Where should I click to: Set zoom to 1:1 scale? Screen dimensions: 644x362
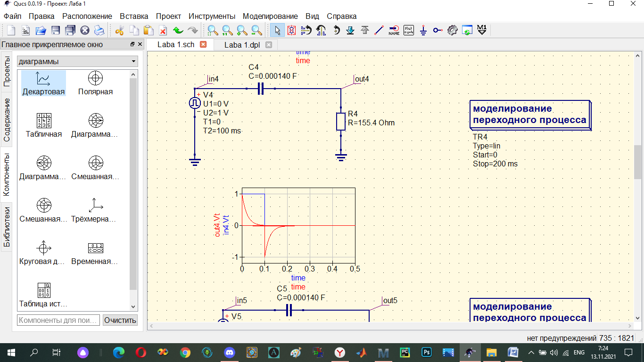[227, 31]
